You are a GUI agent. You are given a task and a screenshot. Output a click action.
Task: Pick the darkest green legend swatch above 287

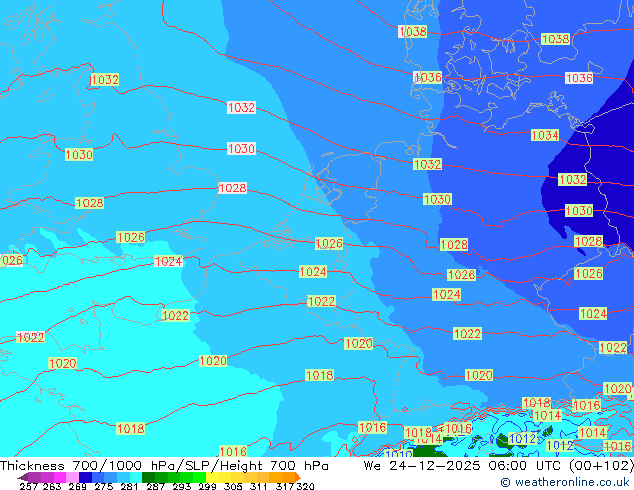tap(148, 477)
